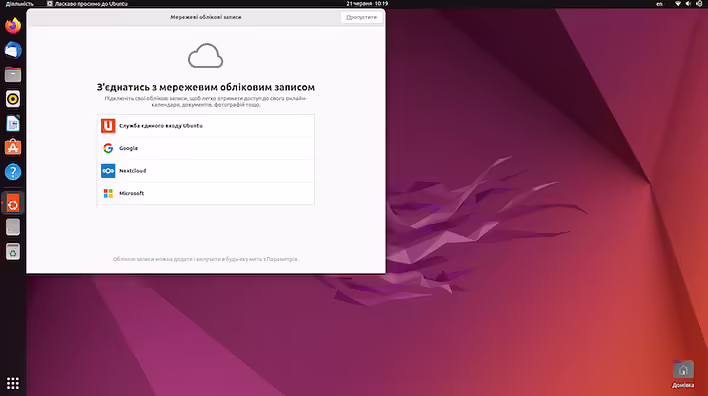Open the Діяльність activities overview
Image resolution: width=708 pixels, height=396 pixels.
pyautogui.click(x=19, y=4)
